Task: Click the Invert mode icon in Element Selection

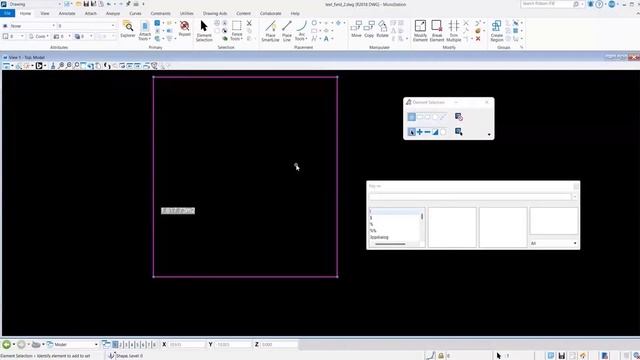Action: coord(435,132)
